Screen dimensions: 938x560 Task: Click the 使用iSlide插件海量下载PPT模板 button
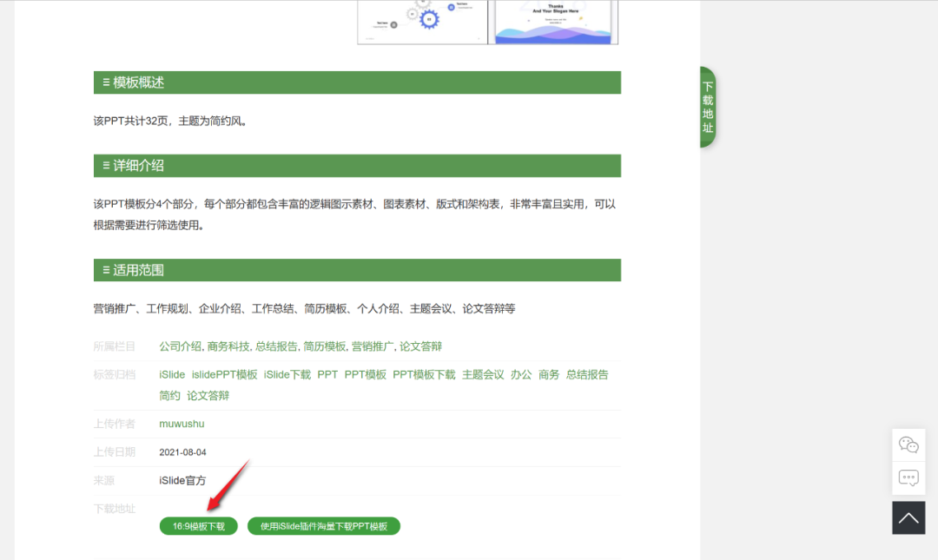(323, 525)
